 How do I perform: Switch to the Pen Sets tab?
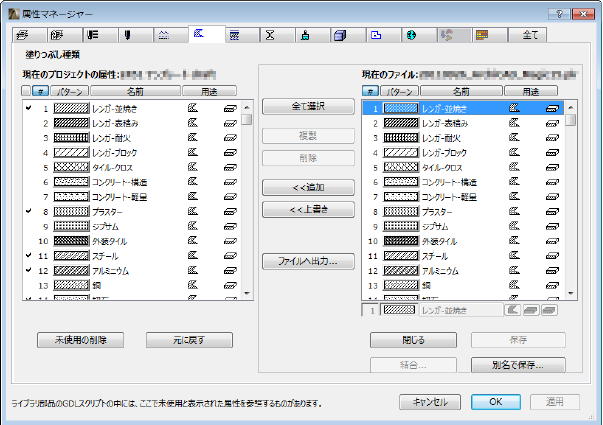(100, 35)
